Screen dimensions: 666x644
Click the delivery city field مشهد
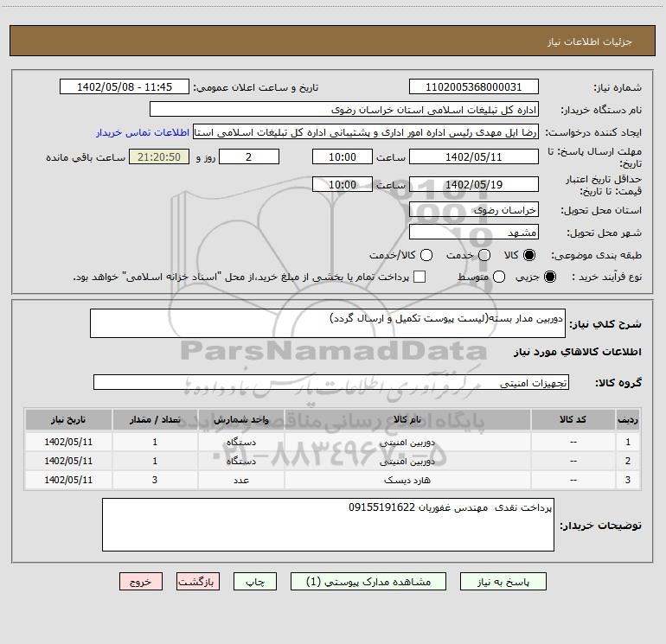[x=474, y=233]
